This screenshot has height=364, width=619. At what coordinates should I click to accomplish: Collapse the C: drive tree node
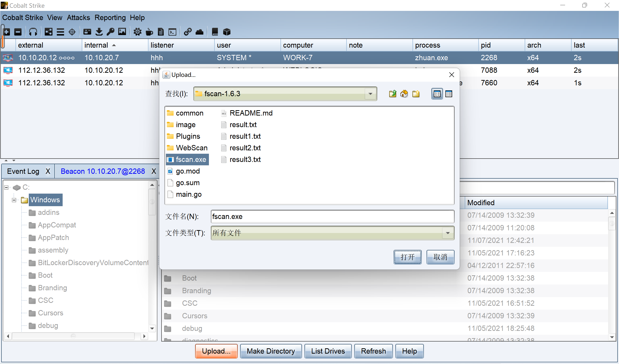click(6, 187)
